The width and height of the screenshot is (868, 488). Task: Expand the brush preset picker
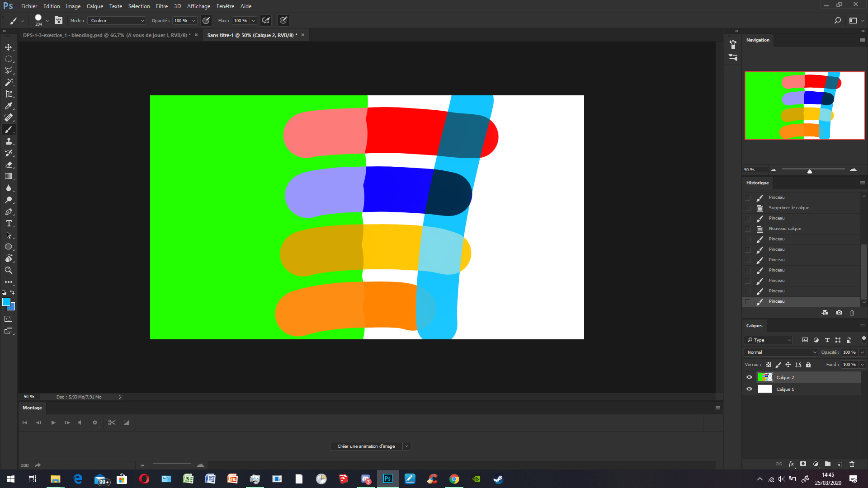pyautogui.click(x=47, y=20)
